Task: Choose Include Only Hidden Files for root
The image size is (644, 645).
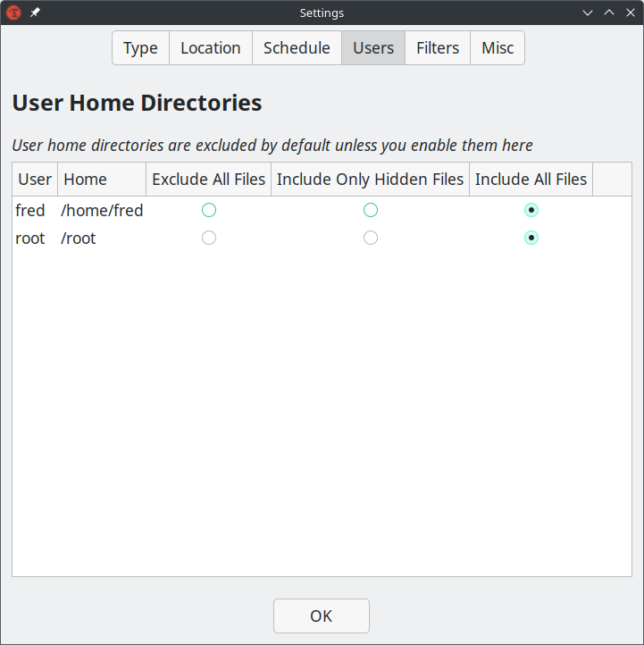Action: 371,238
